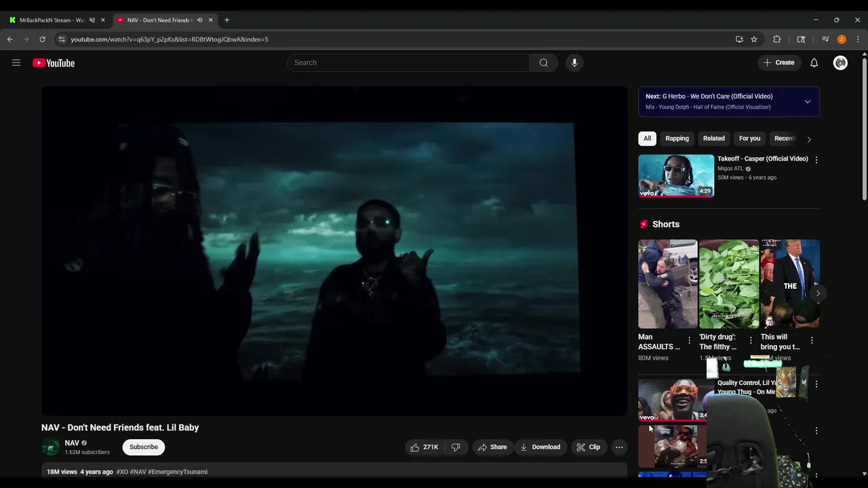868x488 pixels.
Task: Like the video with 271K likes
Action: tap(424, 447)
